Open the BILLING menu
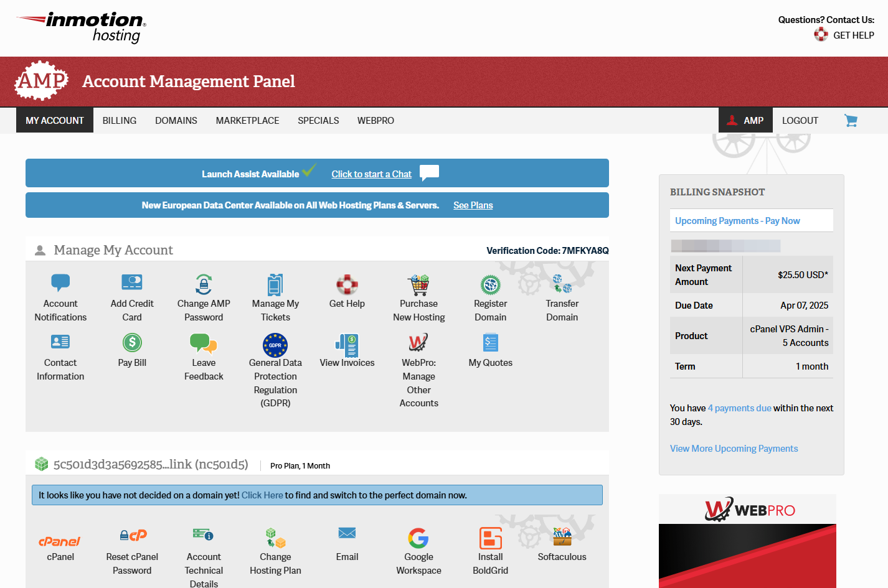The height and width of the screenshot is (588, 888). [x=120, y=121]
